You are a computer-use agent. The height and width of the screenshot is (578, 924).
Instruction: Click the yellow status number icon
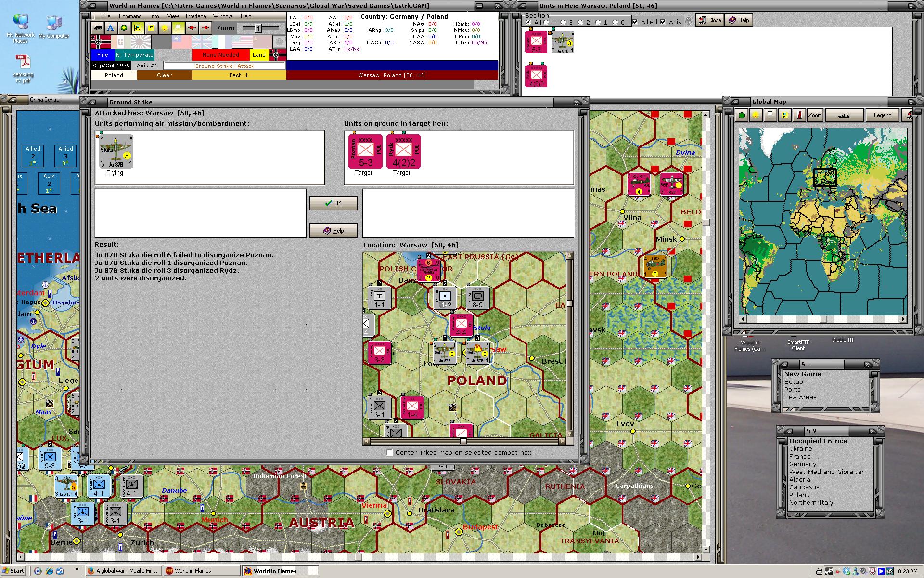[x=151, y=28]
